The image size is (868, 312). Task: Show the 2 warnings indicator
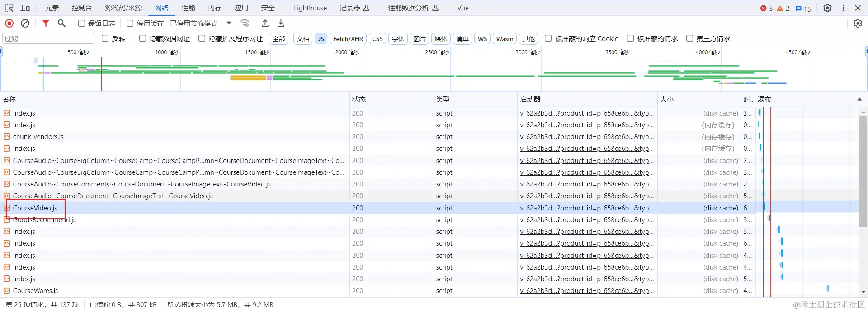tap(783, 8)
